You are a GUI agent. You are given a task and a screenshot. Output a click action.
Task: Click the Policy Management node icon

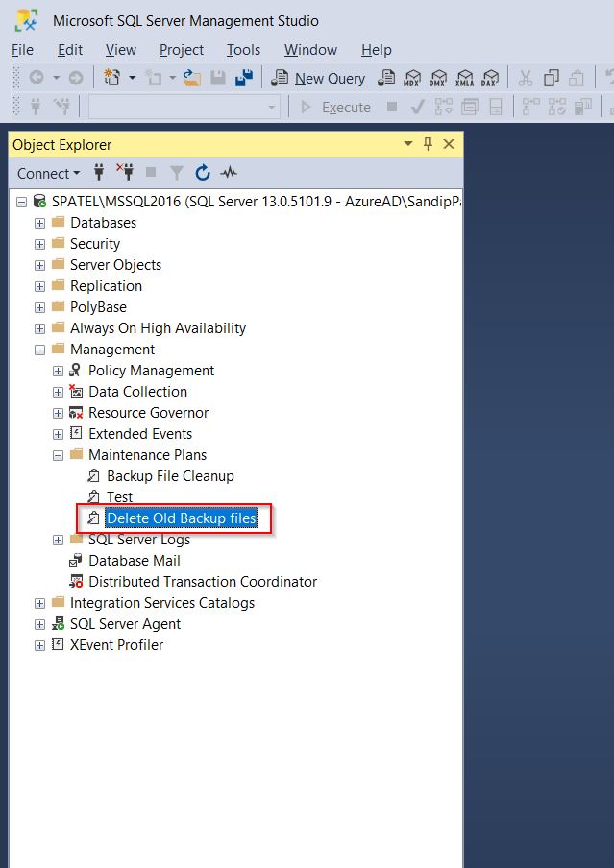pos(76,371)
